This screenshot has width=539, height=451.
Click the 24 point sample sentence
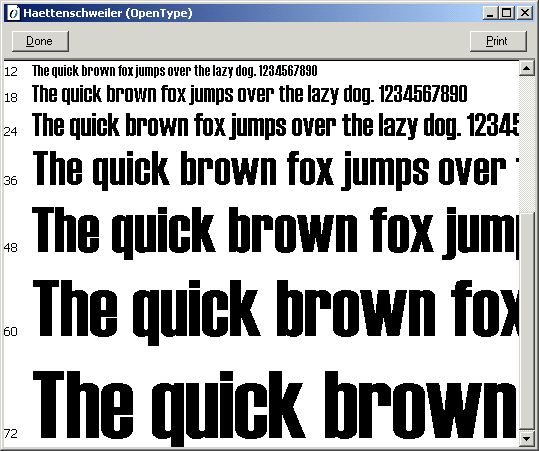[x=275, y=126]
